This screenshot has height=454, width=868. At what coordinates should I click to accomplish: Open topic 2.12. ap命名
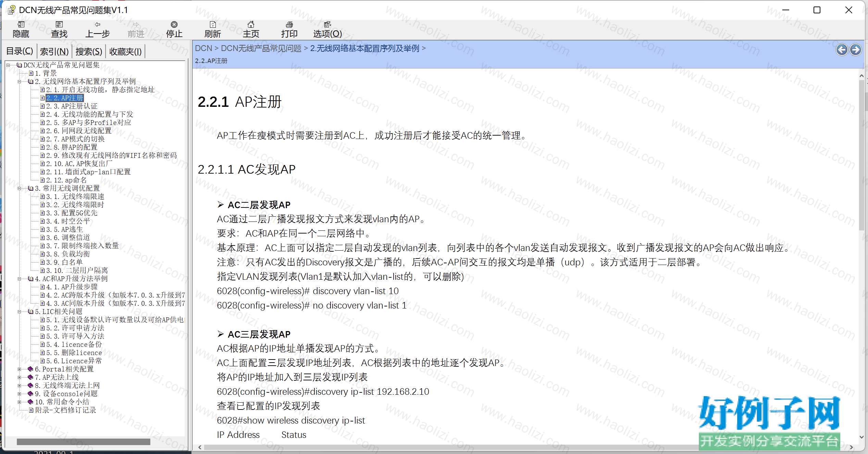click(66, 180)
